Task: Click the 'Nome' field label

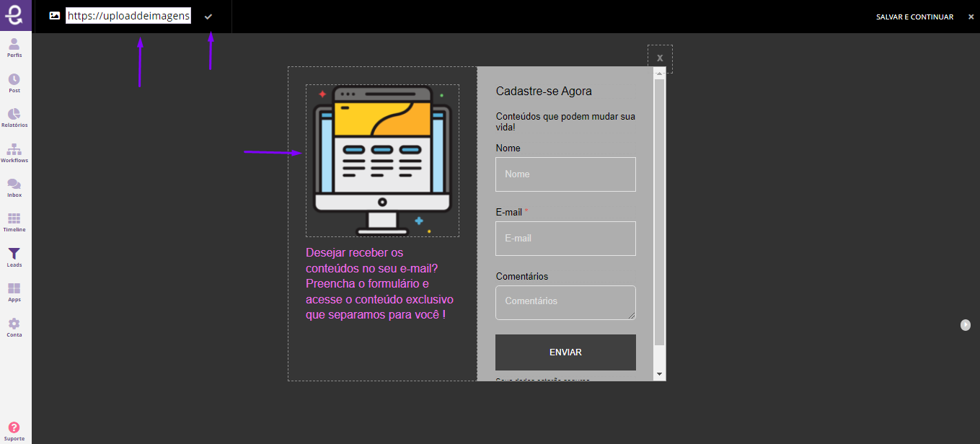Action: [x=508, y=148]
